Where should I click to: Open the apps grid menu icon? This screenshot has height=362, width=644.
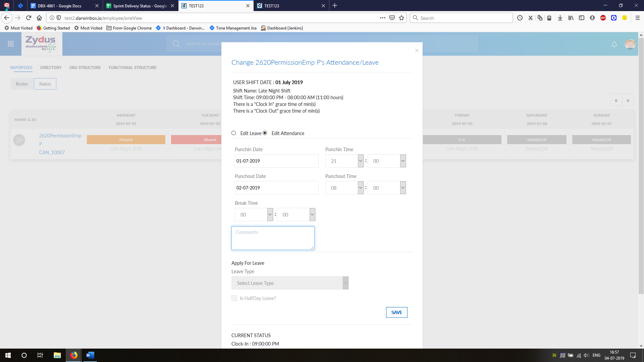(11, 44)
